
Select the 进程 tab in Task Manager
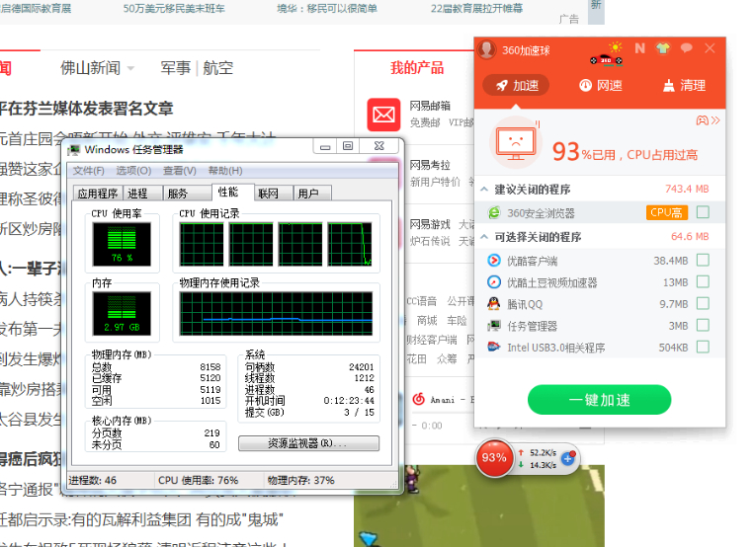(x=142, y=194)
